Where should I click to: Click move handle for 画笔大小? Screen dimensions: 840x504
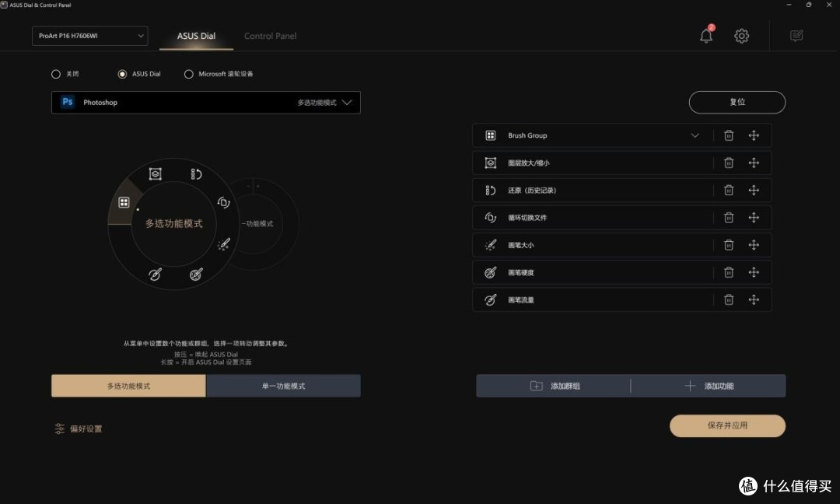point(754,245)
